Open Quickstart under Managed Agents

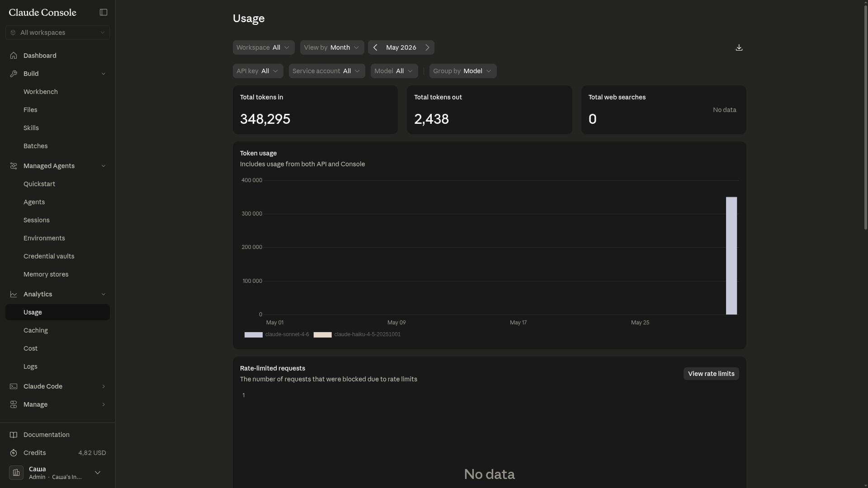point(57,184)
